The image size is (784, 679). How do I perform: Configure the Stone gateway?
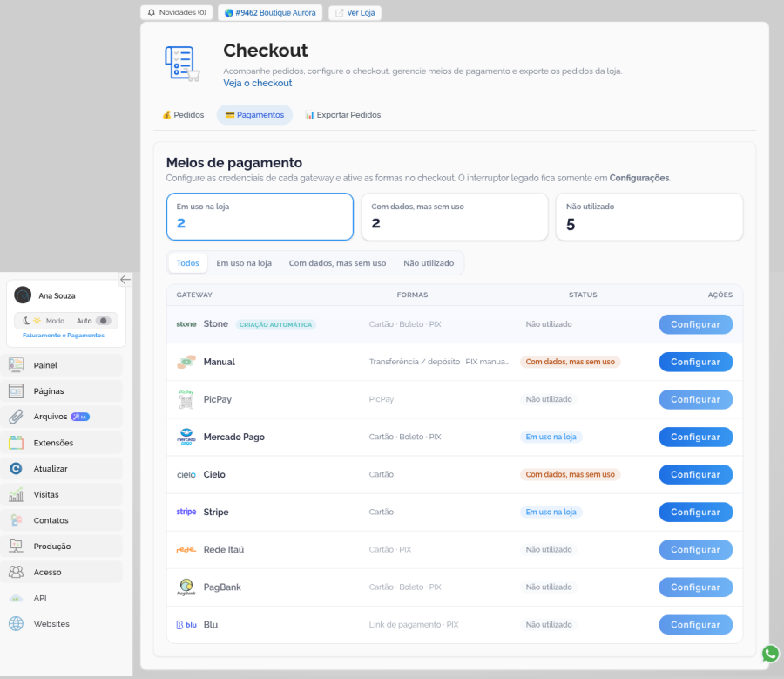tap(695, 324)
